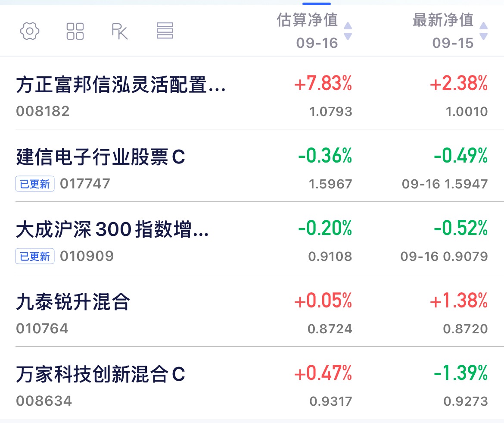Open fund 建信电子行业股票C
The image size is (504, 423).
101,157
